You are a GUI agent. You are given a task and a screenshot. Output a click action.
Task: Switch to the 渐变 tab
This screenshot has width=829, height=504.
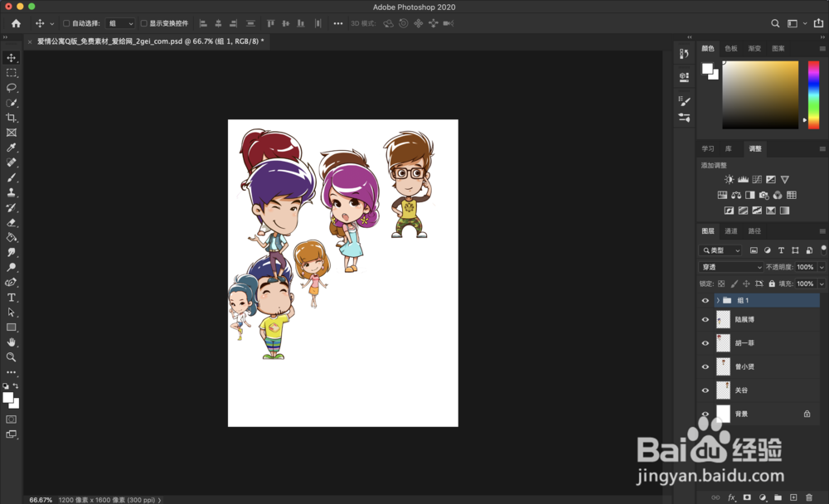[754, 48]
